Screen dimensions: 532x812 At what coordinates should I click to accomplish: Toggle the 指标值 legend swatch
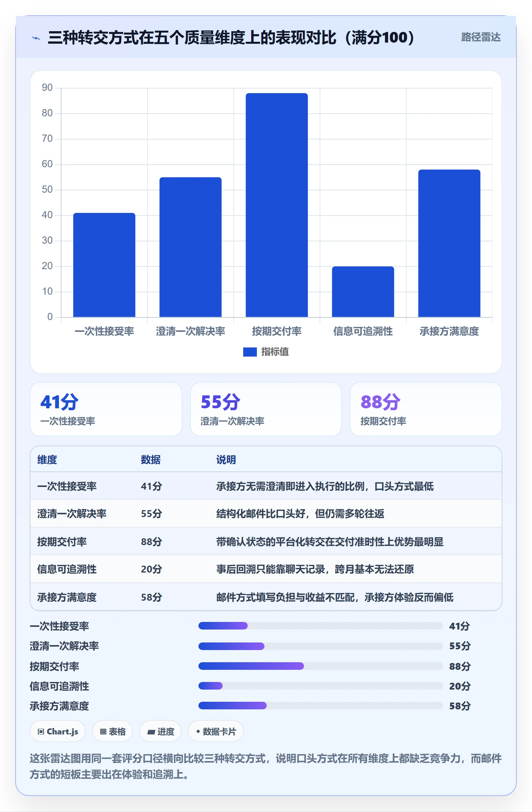pyautogui.click(x=250, y=352)
